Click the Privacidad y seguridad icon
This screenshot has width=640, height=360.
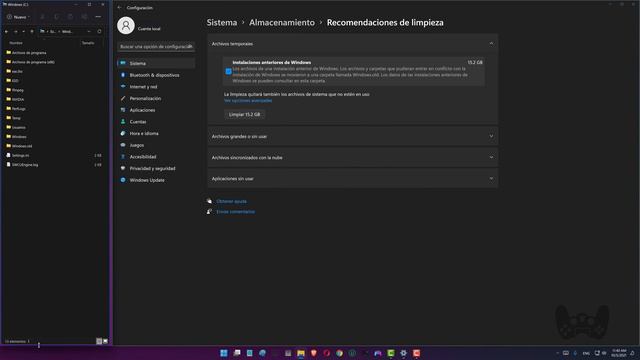(123, 168)
